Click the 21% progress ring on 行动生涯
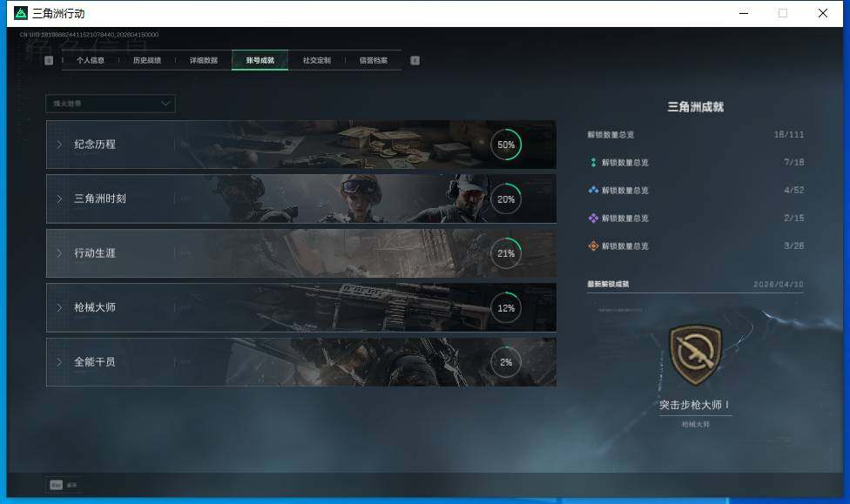Viewport: 850px width, 504px height. 506,253
